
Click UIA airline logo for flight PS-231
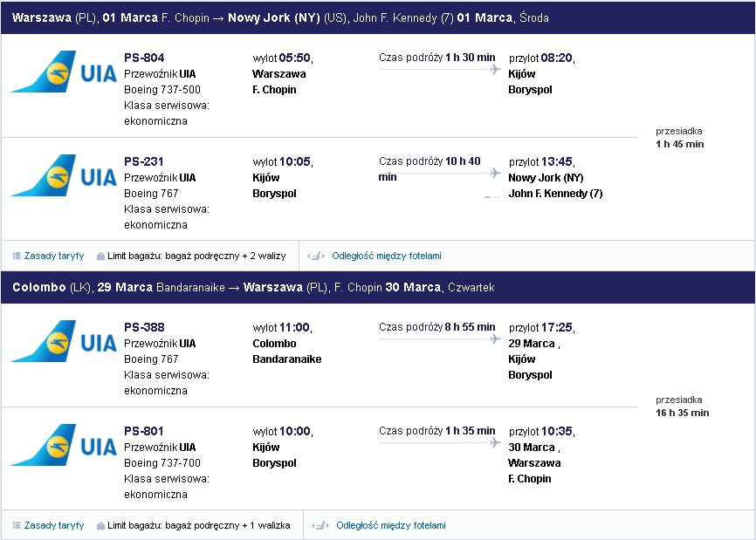tap(64, 175)
